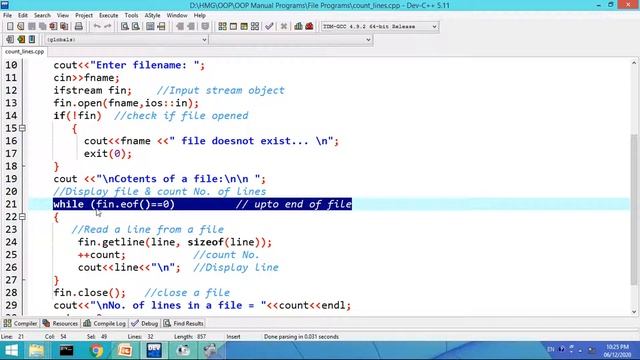640x360 pixels.
Task: Click the Run program toolbar icon
Action: pos(233,27)
